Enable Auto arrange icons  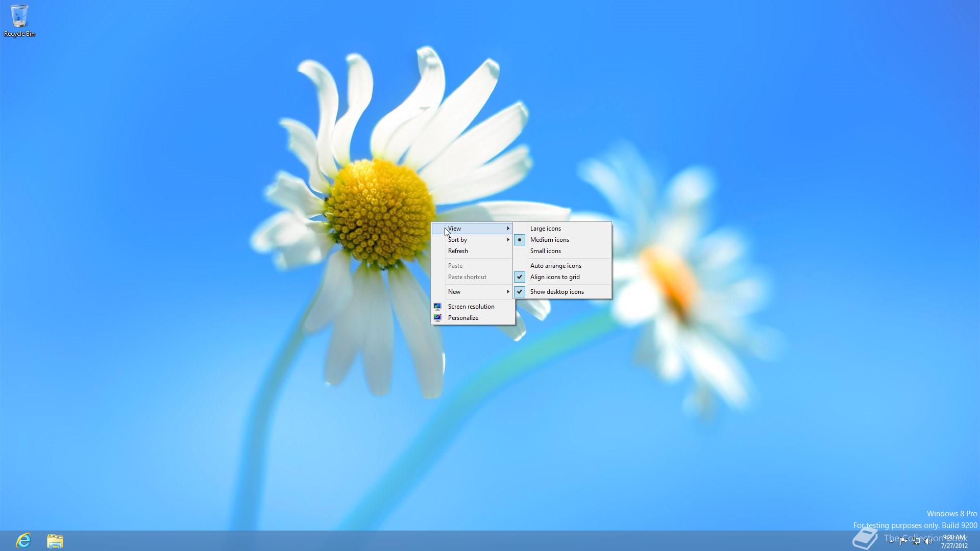pos(555,266)
